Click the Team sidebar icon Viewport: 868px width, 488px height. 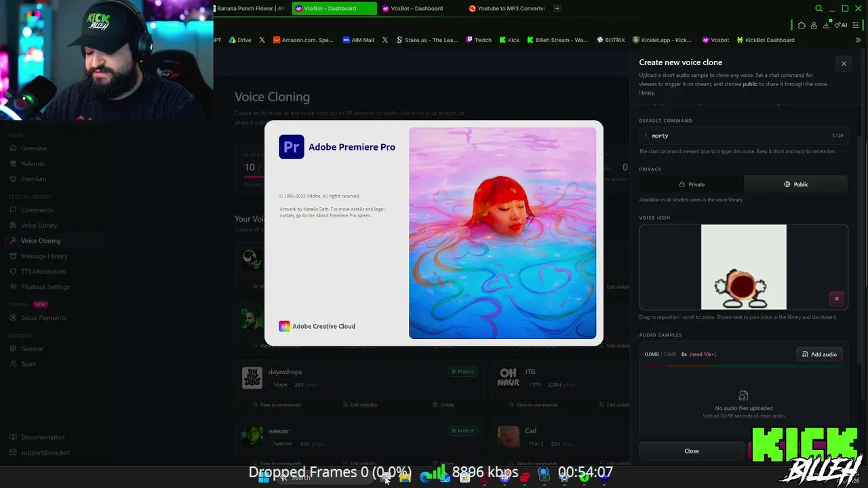(x=14, y=364)
